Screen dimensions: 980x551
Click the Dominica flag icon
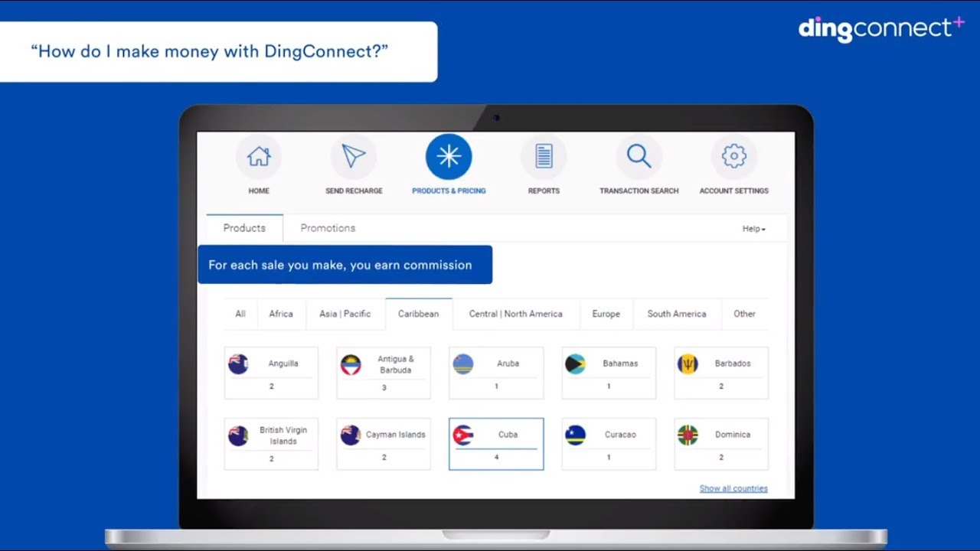(688, 435)
